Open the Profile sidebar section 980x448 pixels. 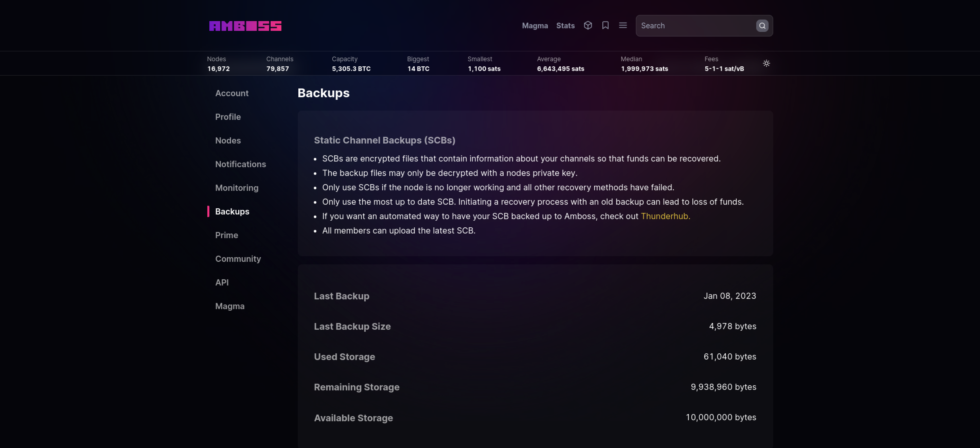(228, 117)
